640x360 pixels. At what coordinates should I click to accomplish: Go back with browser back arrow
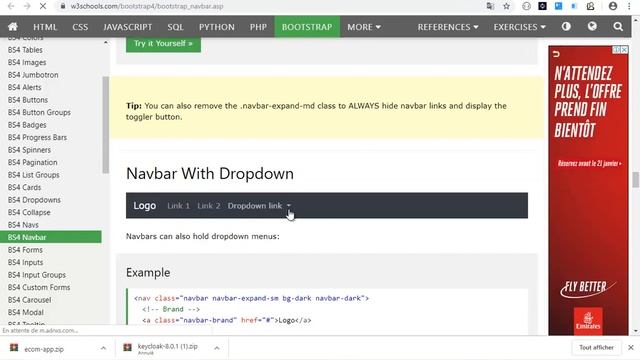tap(11, 6)
